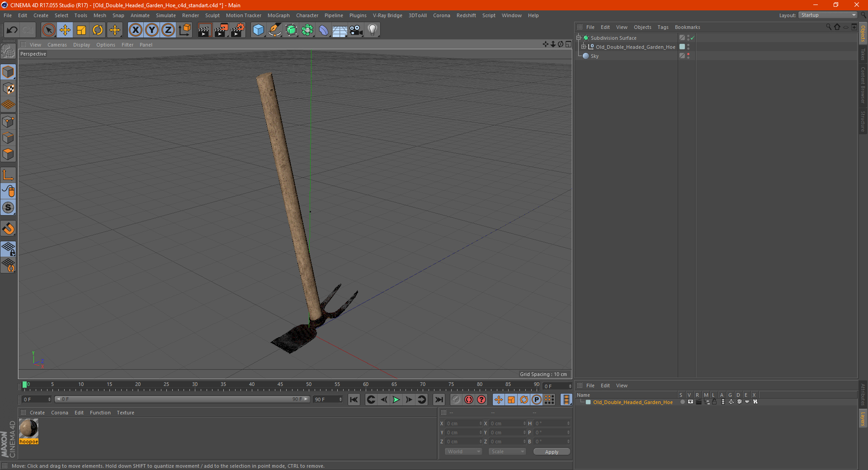Open the viewport Cameras menu
The width and height of the screenshot is (868, 470).
click(x=57, y=45)
